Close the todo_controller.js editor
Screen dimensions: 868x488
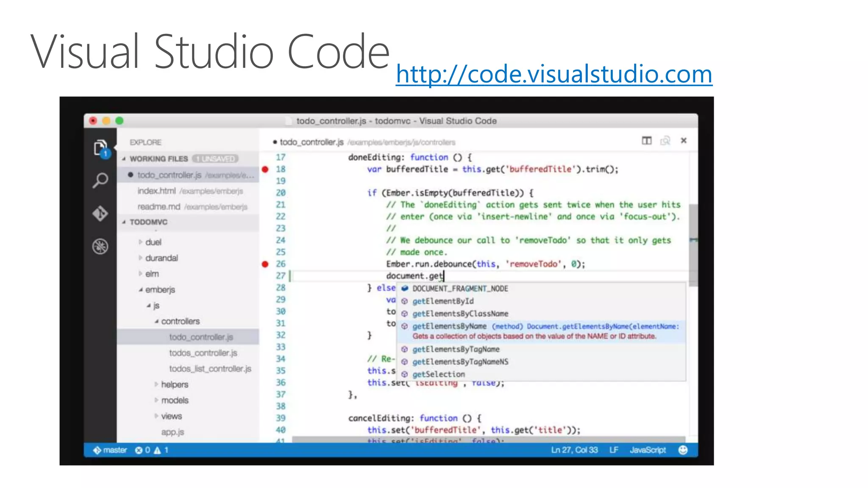[x=684, y=141]
